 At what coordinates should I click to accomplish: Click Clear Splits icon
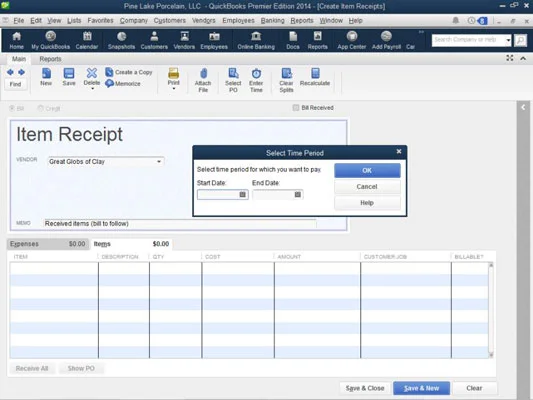coord(286,80)
